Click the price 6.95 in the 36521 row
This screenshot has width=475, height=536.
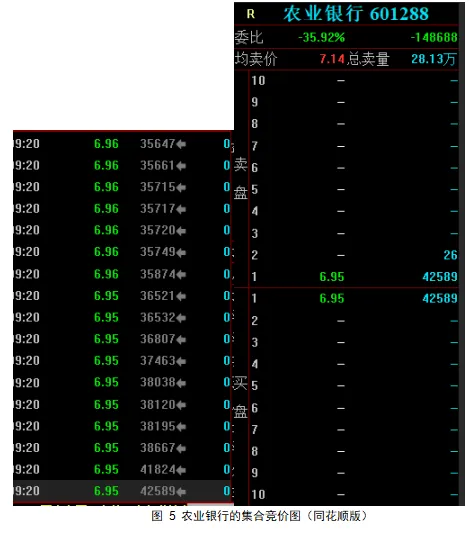coord(106,296)
